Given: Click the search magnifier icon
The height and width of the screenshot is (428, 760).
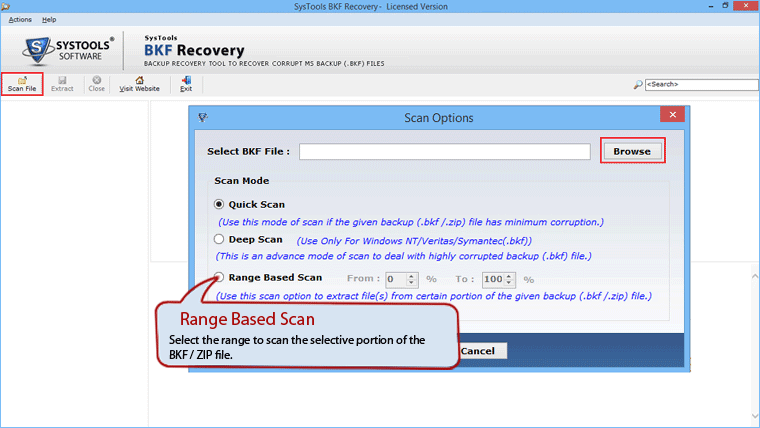Looking at the screenshot, I should [638, 84].
